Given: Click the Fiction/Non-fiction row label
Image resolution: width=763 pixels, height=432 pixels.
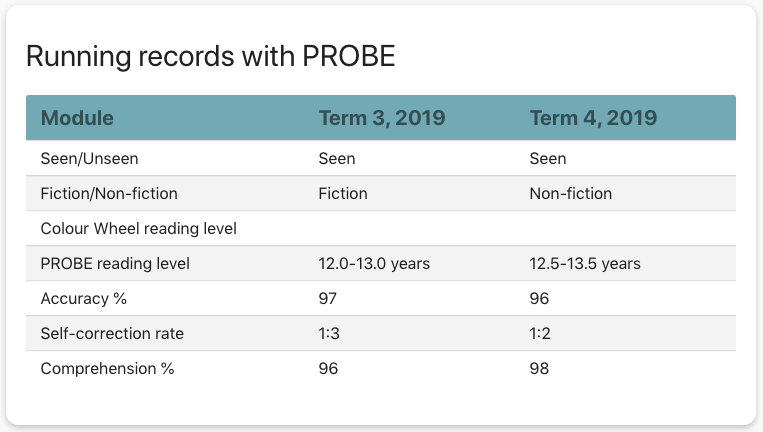Looking at the screenshot, I should coord(109,194).
